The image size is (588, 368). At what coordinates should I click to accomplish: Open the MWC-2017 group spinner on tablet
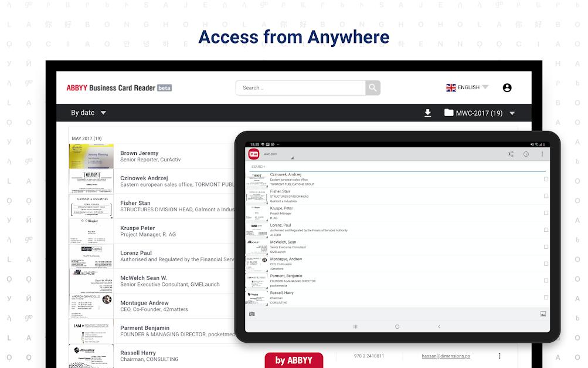(278, 154)
